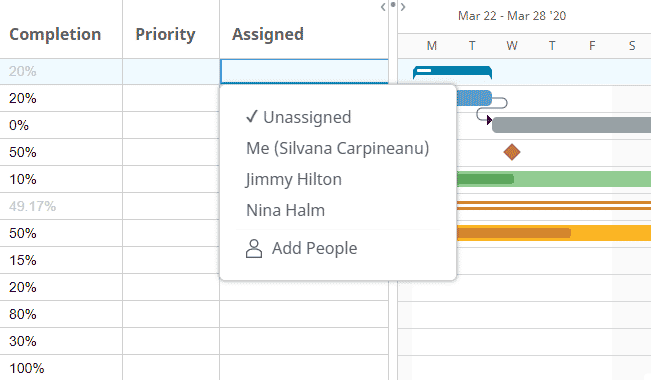The height and width of the screenshot is (380, 651).
Task: Click the Assigned column header
Action: [268, 34]
